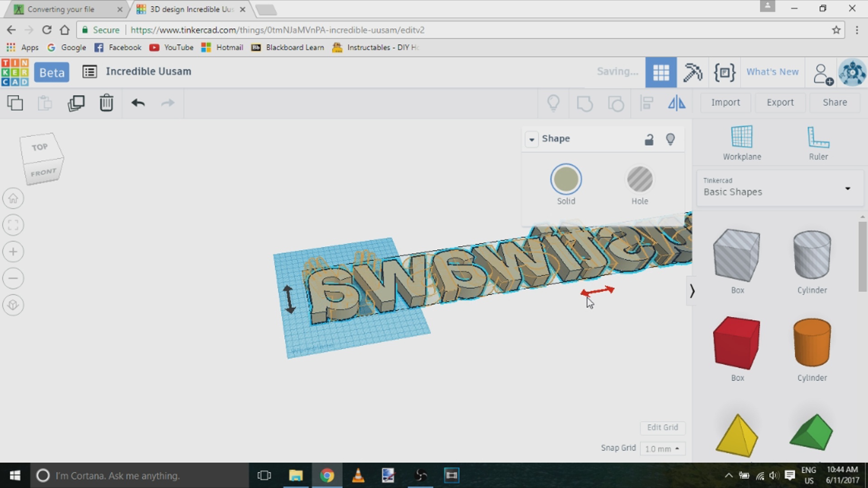This screenshot has width=868, height=488.
Task: Set shape to Hole
Action: (639, 179)
